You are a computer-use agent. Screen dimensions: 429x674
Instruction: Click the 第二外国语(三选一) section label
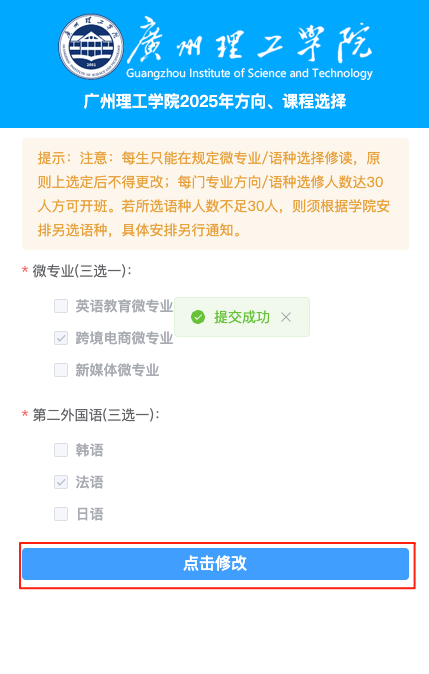[96, 415]
